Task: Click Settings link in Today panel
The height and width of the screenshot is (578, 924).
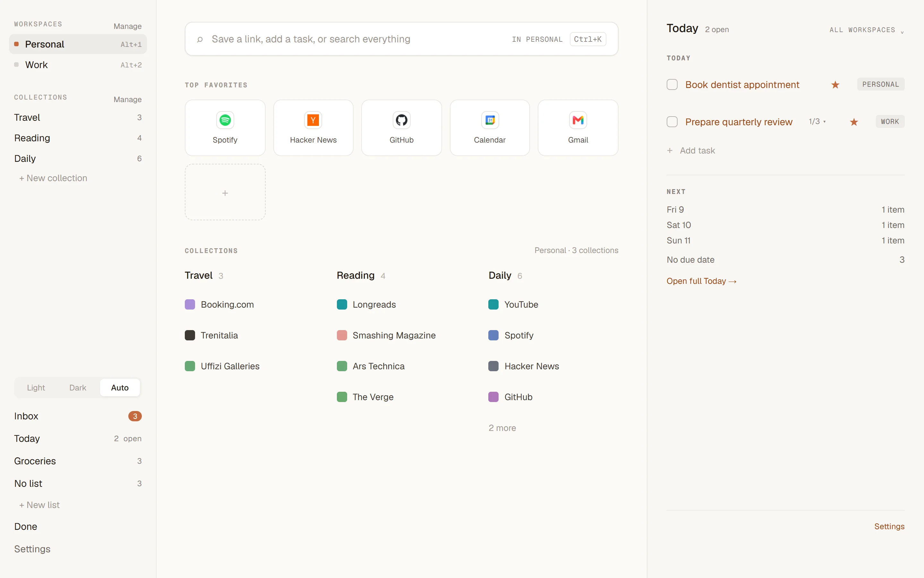Action: [889, 526]
